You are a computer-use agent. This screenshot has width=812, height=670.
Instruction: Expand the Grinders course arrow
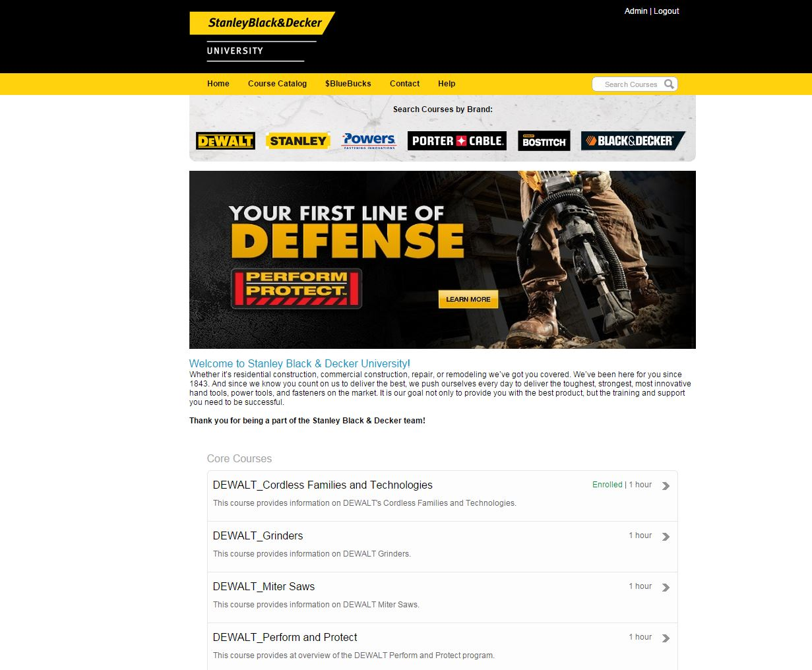666,537
